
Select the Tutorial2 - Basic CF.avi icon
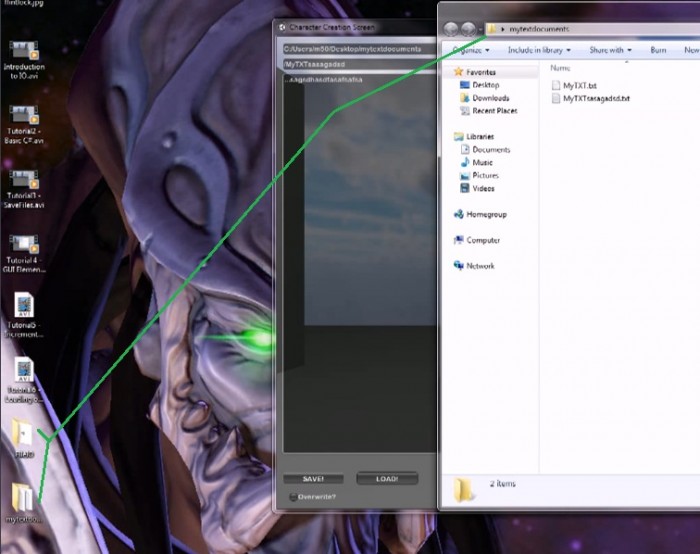point(24,125)
